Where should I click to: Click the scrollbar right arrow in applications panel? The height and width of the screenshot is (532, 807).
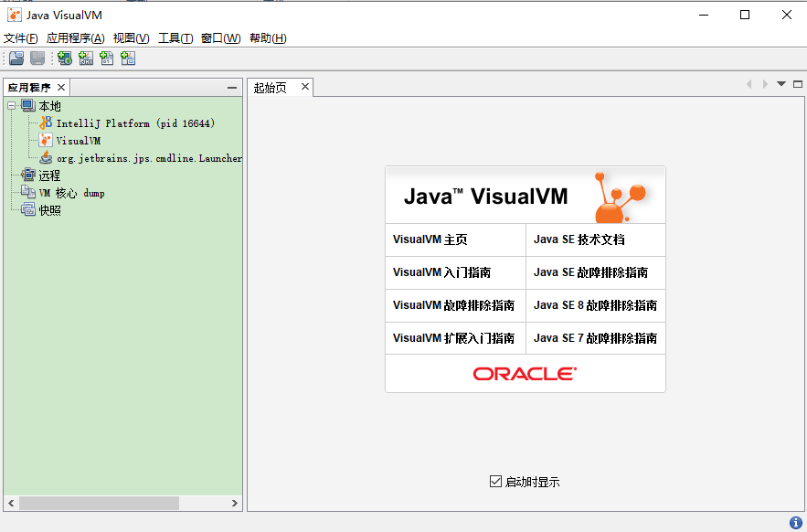pyautogui.click(x=235, y=503)
